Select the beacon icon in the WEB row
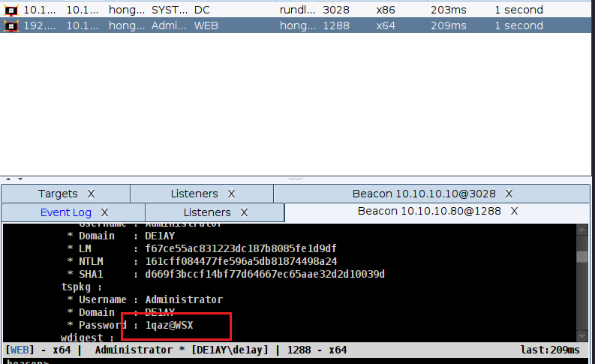The height and width of the screenshot is (364, 595). click(x=11, y=26)
